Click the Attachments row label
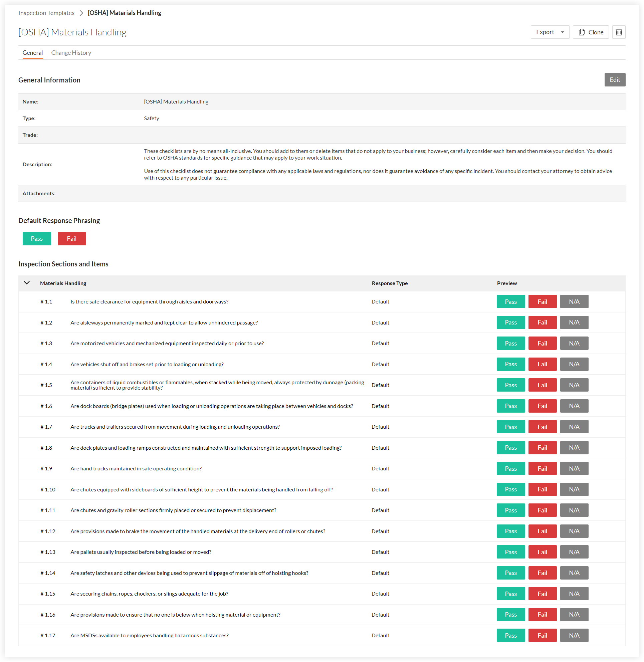The width and height of the screenshot is (644, 662). coord(39,194)
